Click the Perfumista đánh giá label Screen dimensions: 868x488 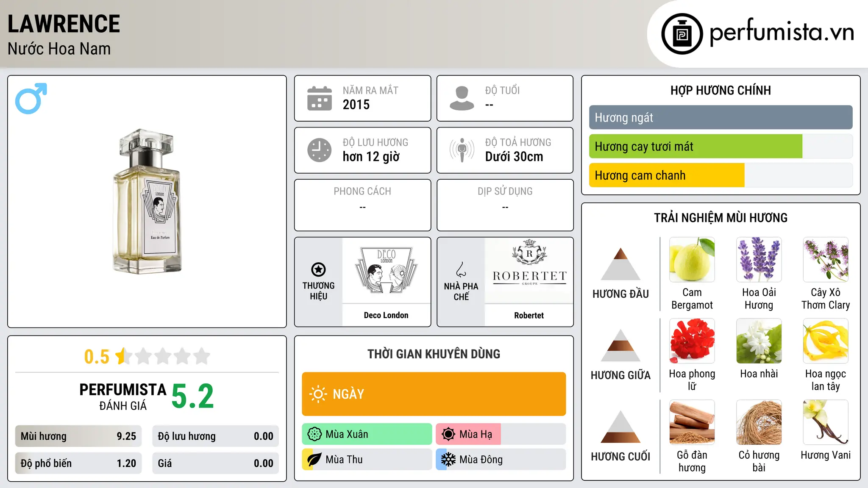(x=123, y=396)
